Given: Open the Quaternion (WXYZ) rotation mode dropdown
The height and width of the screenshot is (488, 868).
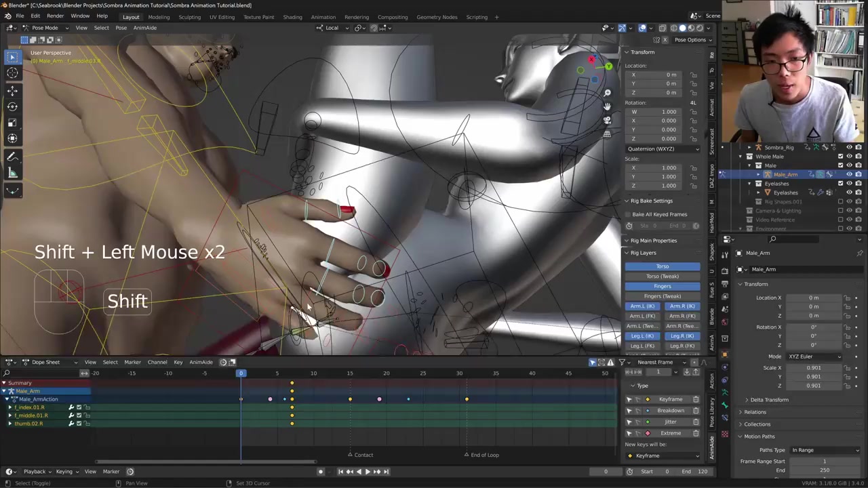Looking at the screenshot, I should point(663,148).
